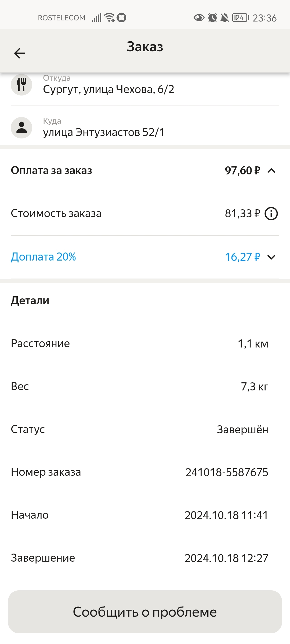Tap the alarm clock status icon

[x=212, y=18]
